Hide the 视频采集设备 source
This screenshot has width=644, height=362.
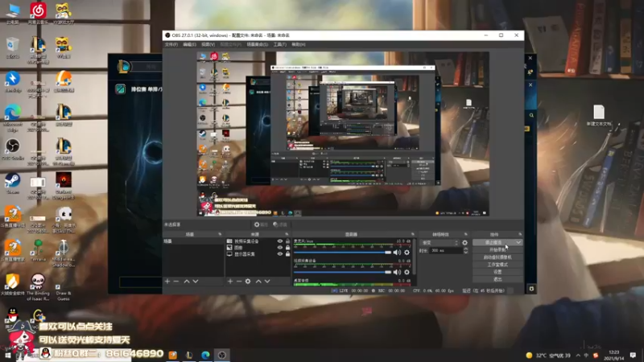279,241
